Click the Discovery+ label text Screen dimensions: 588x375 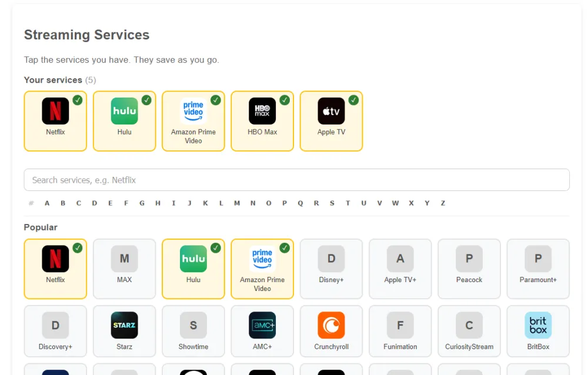[55, 347]
